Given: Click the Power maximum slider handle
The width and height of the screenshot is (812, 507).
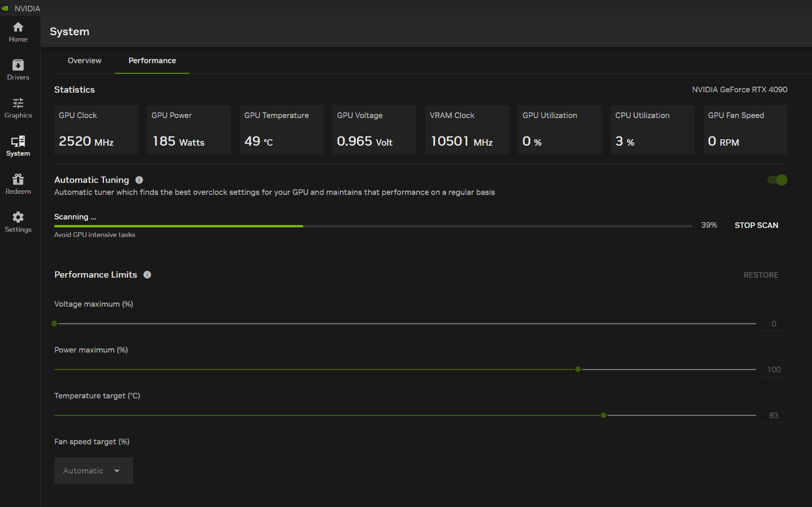Looking at the screenshot, I should 578,370.
